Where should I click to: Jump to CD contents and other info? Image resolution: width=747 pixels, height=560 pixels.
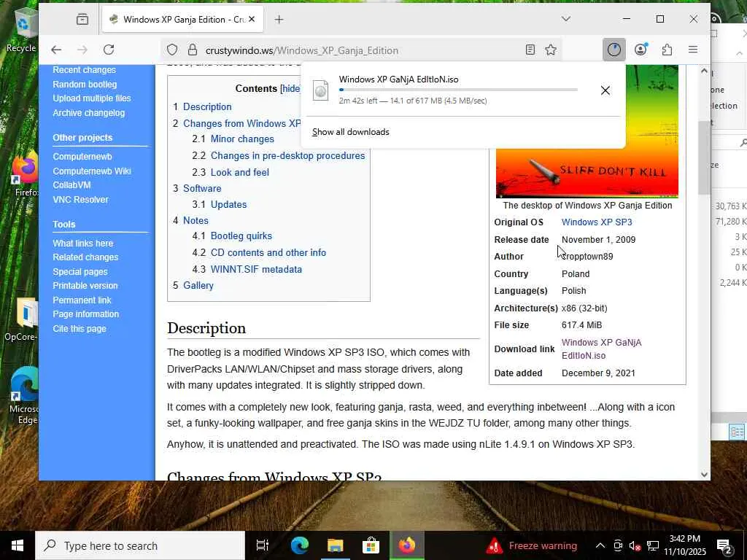coord(268,253)
